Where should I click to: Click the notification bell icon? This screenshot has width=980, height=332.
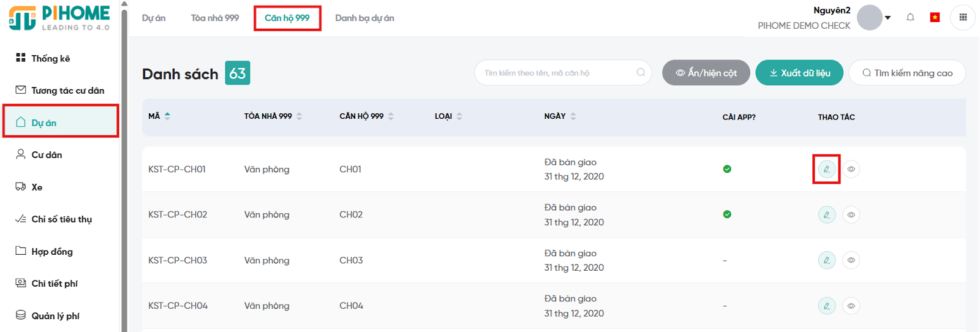pyautogui.click(x=910, y=17)
